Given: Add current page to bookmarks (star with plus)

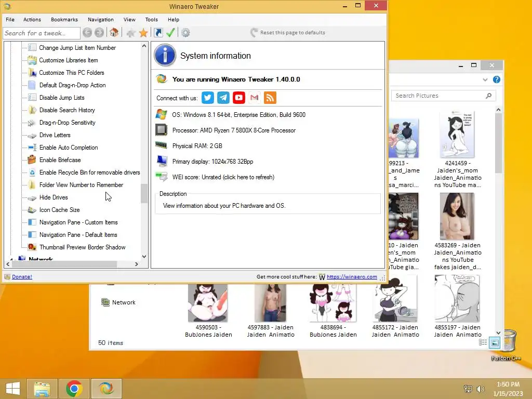Looking at the screenshot, I should [x=130, y=33].
